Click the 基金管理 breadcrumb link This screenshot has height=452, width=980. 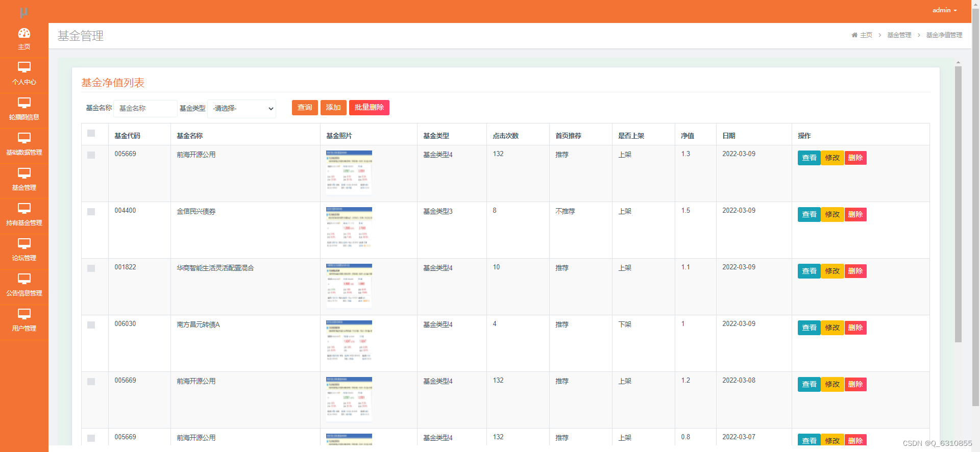point(899,35)
